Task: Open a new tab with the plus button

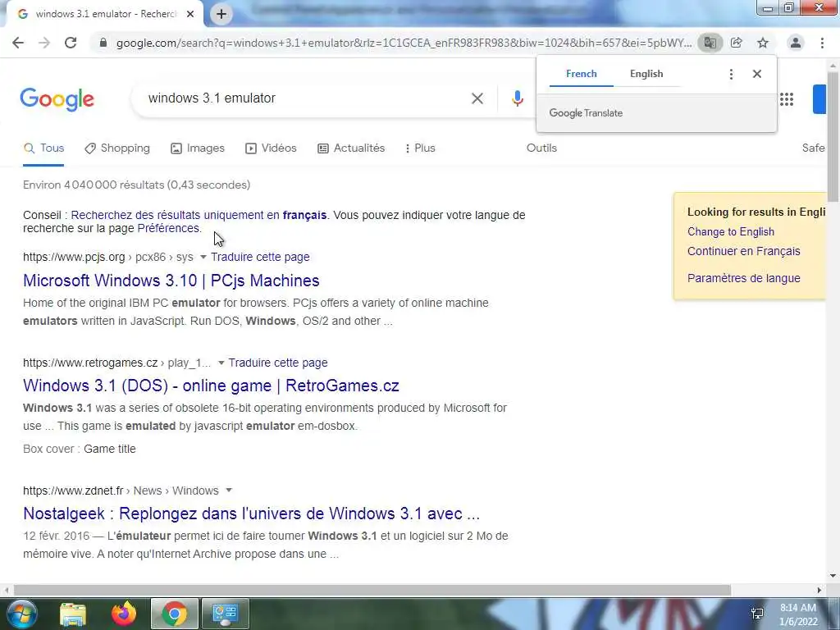Action: click(221, 15)
